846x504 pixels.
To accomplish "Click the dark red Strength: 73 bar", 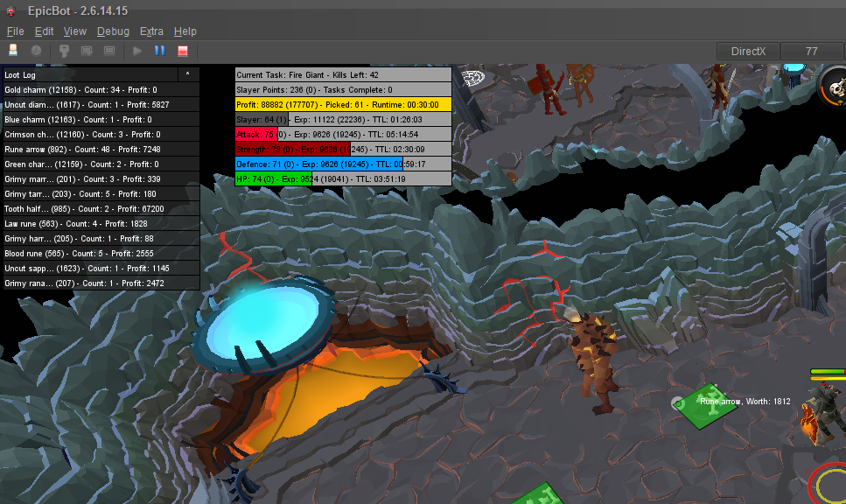I will click(343, 149).
